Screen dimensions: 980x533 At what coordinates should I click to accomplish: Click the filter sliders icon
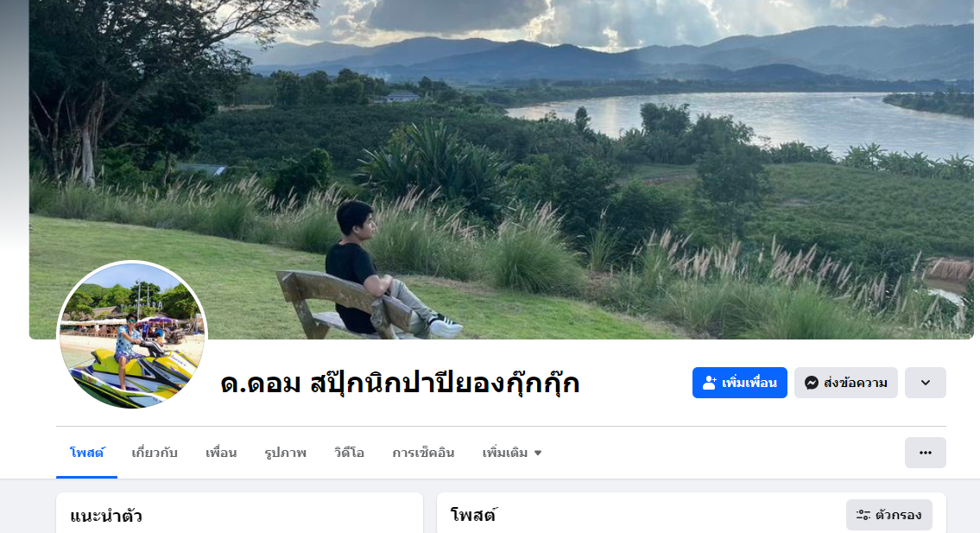click(x=863, y=515)
